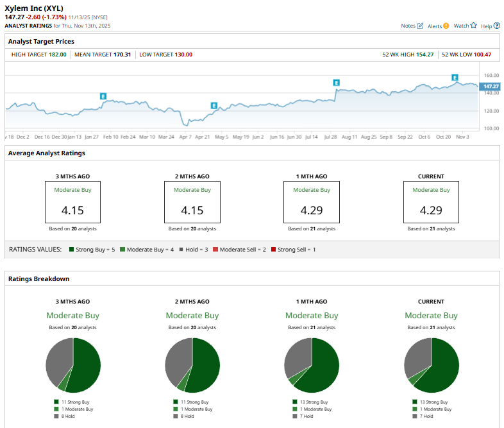Select the Current ratings pie chart
This screenshot has height=428, width=504.
432,365
